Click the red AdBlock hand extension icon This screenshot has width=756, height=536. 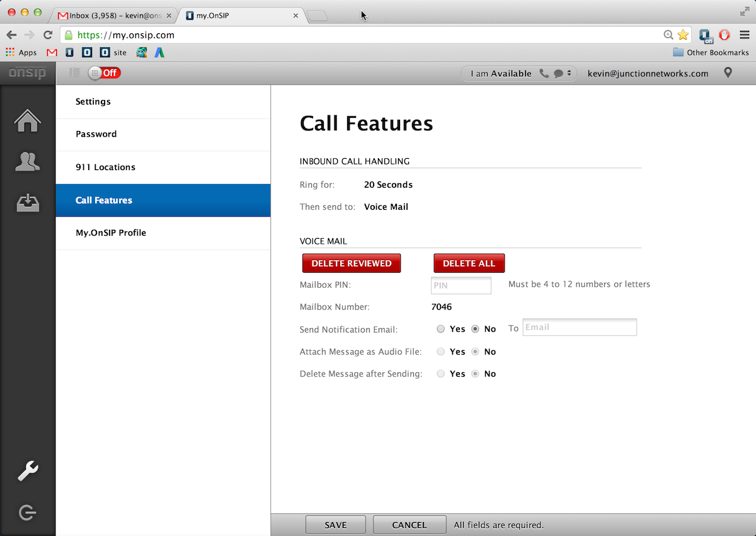[724, 35]
